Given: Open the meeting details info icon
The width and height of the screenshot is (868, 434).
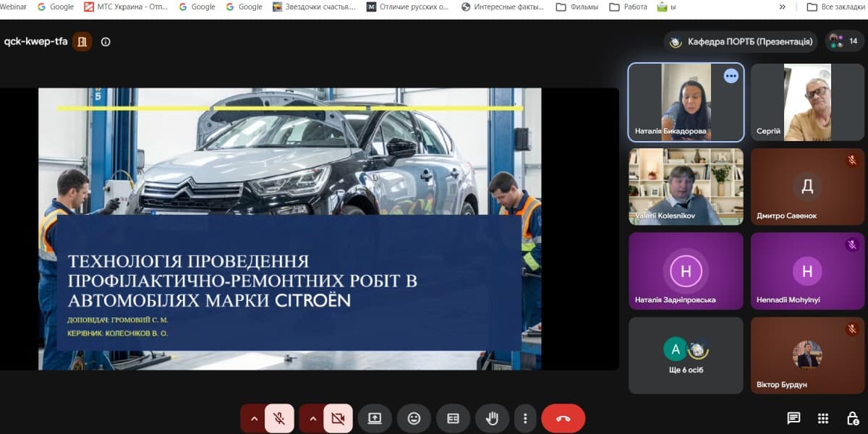Looking at the screenshot, I should (x=106, y=41).
